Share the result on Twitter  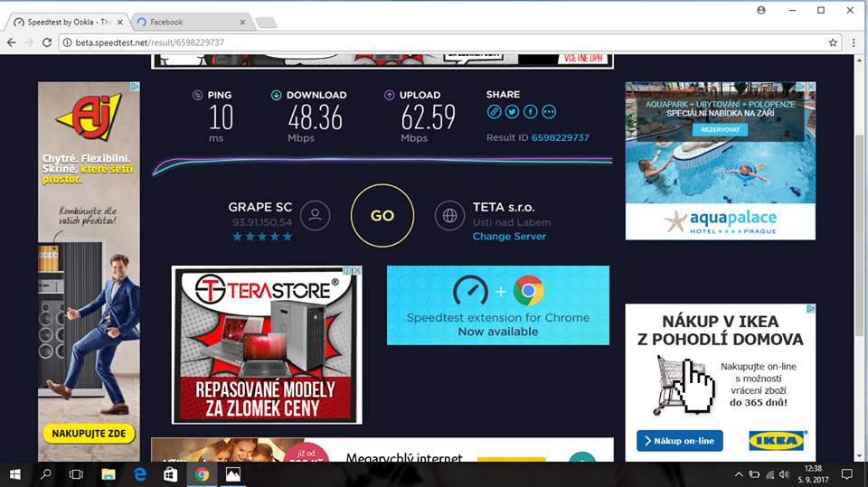pos(512,112)
